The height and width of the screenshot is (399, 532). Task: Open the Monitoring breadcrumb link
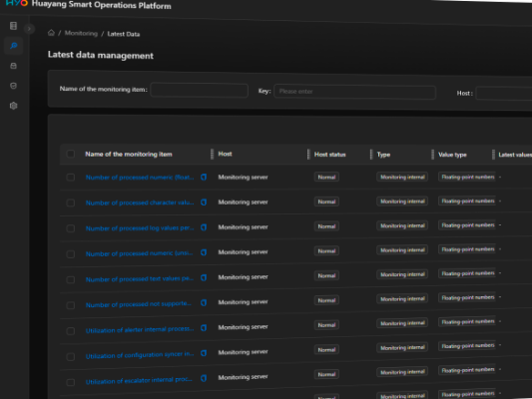(81, 33)
